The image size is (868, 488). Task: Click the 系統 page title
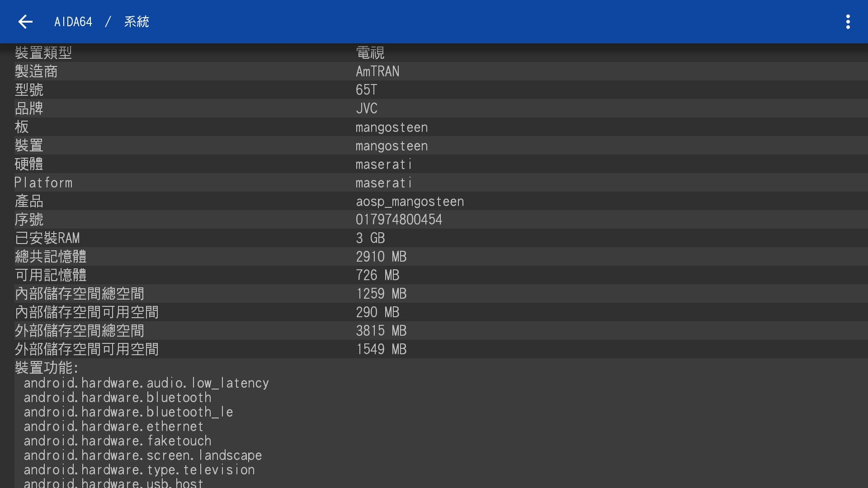click(137, 22)
